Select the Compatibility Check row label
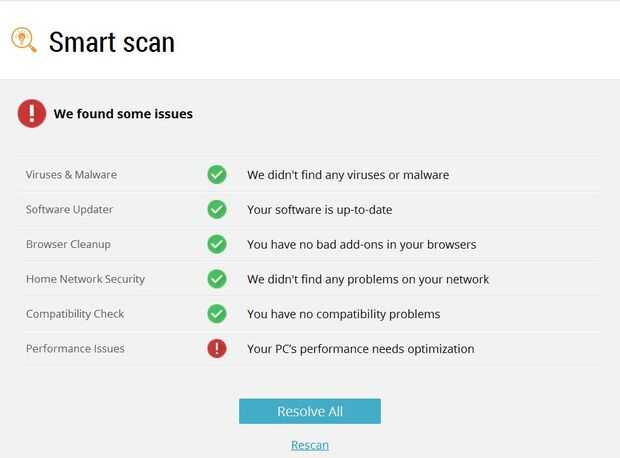 coord(75,315)
